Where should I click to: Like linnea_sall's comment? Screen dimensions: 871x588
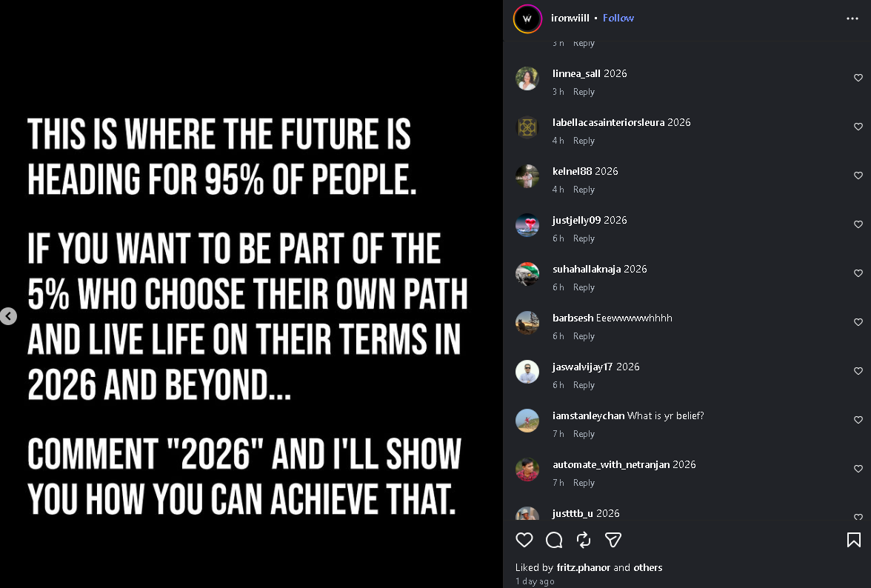[858, 78]
